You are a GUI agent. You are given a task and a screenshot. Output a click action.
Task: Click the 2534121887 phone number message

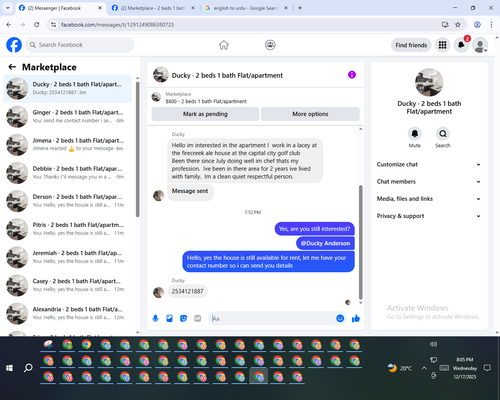187,291
